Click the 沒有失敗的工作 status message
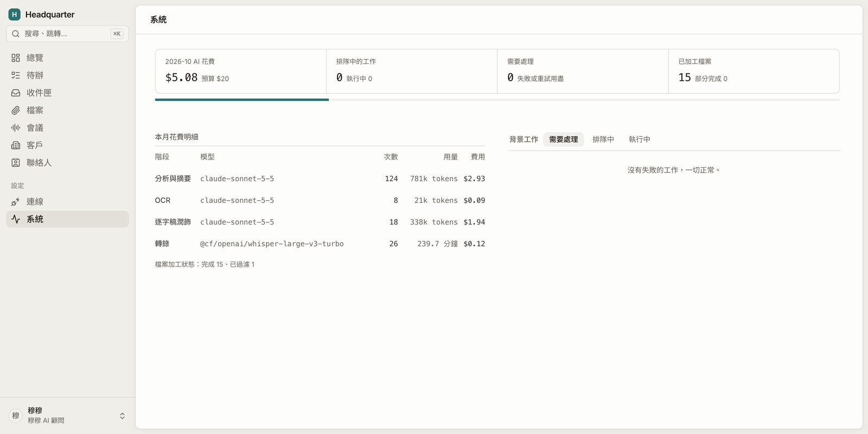 [x=674, y=170]
